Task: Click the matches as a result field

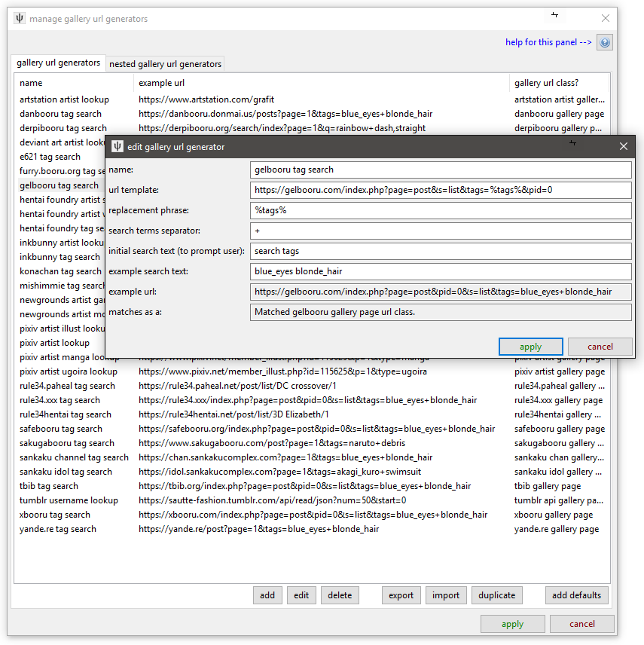Action: point(441,312)
